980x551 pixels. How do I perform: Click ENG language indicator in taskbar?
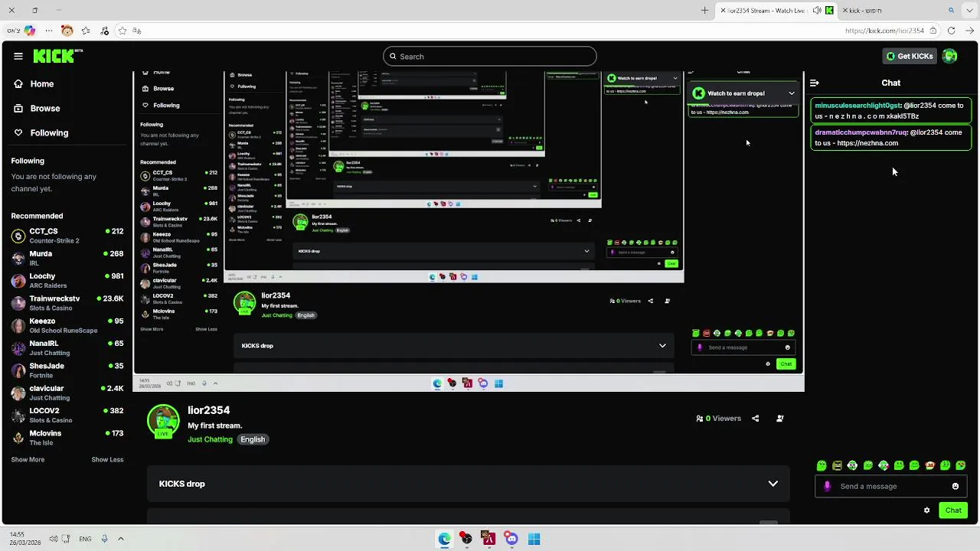pyautogui.click(x=85, y=539)
